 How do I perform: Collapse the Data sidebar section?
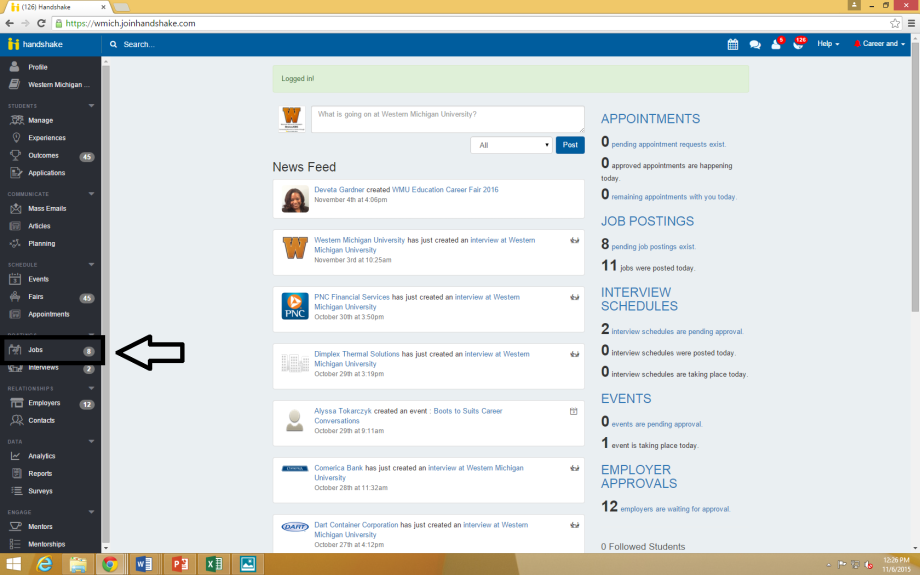tap(92, 441)
